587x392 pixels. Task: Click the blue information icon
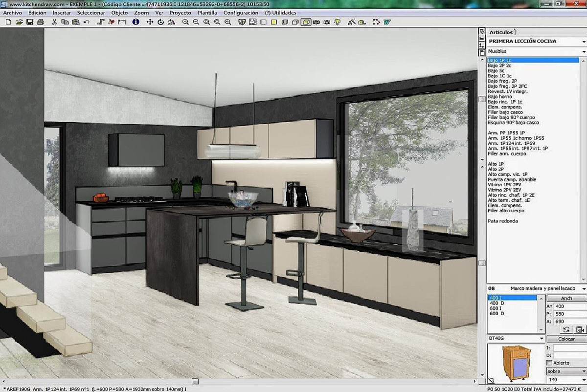136,22
